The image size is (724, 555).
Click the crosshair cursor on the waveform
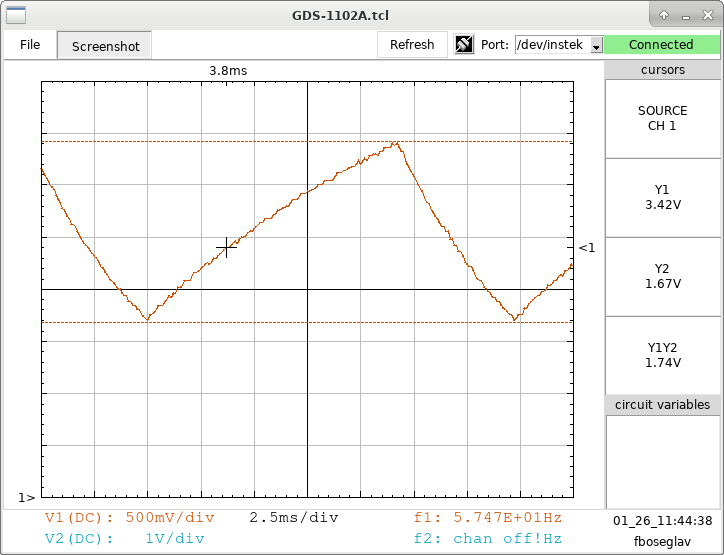pyautogui.click(x=227, y=248)
